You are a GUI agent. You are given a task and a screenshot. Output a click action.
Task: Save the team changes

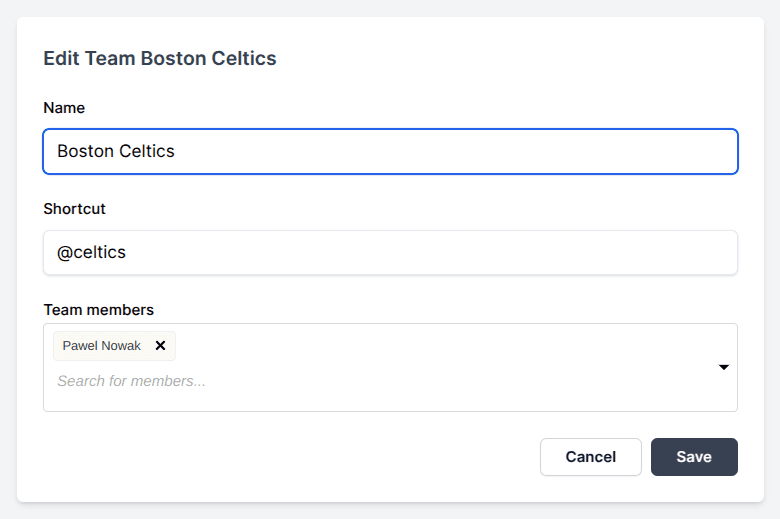[694, 457]
